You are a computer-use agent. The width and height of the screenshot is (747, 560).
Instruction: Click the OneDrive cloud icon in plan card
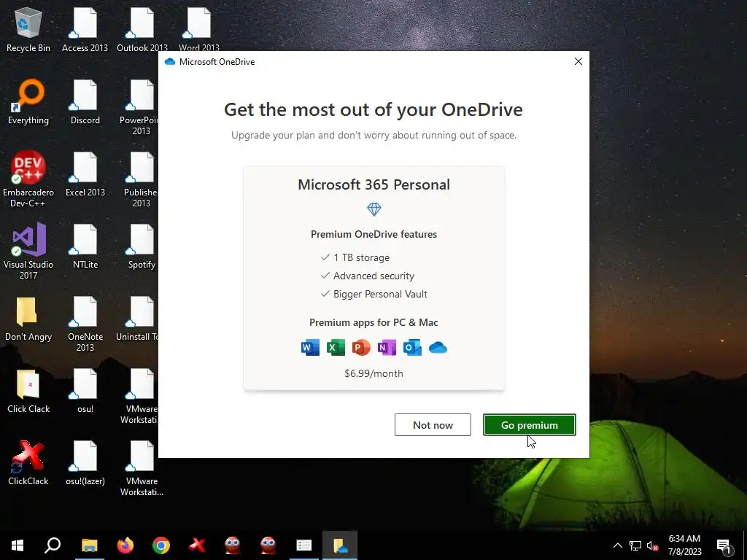point(438,348)
